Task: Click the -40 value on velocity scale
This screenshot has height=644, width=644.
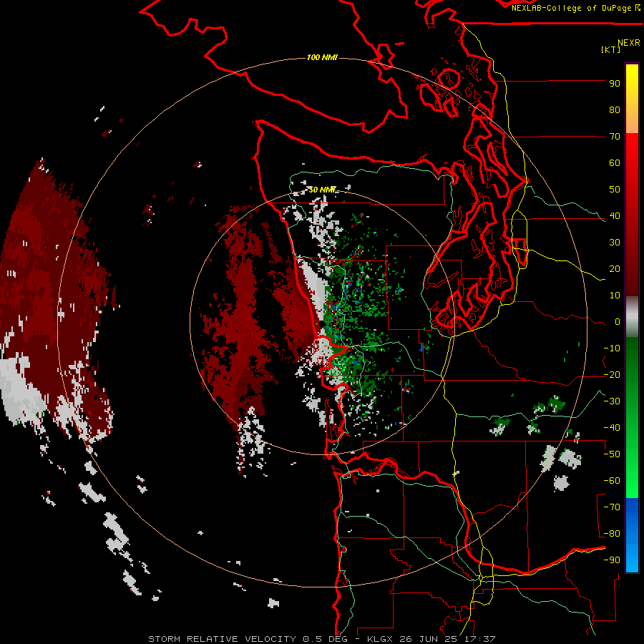Action: tap(612, 428)
